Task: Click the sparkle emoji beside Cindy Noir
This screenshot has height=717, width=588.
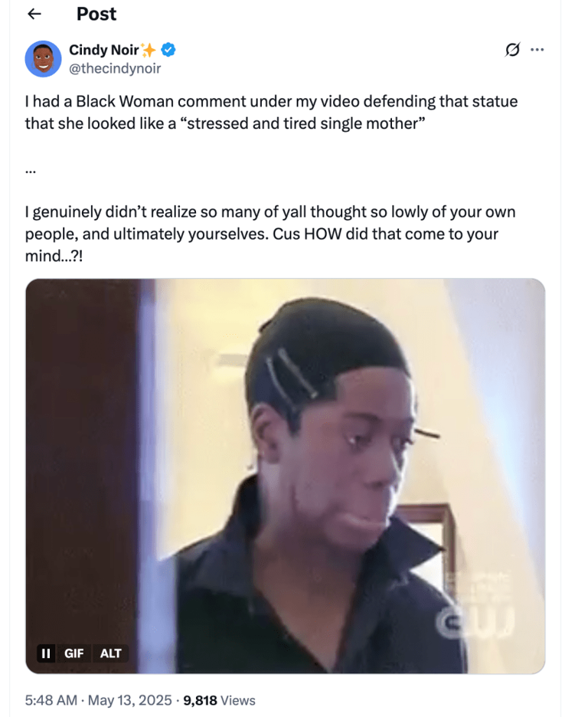Action: pyautogui.click(x=148, y=49)
